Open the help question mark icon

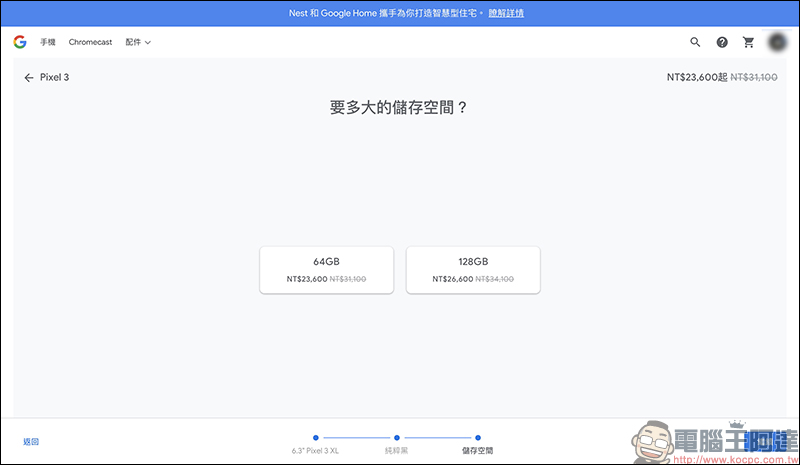(x=722, y=42)
